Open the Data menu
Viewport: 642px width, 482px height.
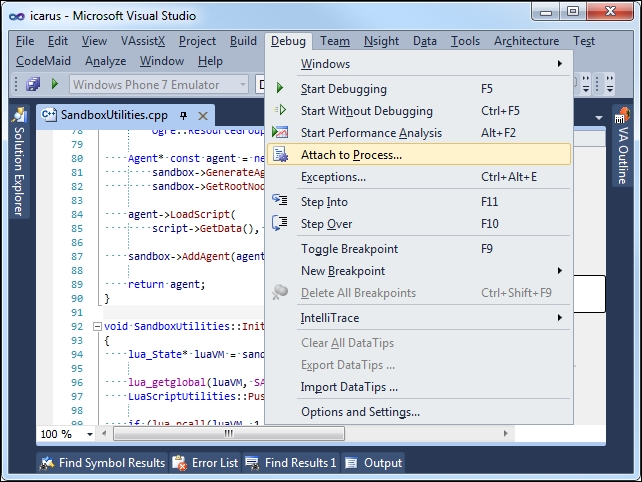[425, 41]
